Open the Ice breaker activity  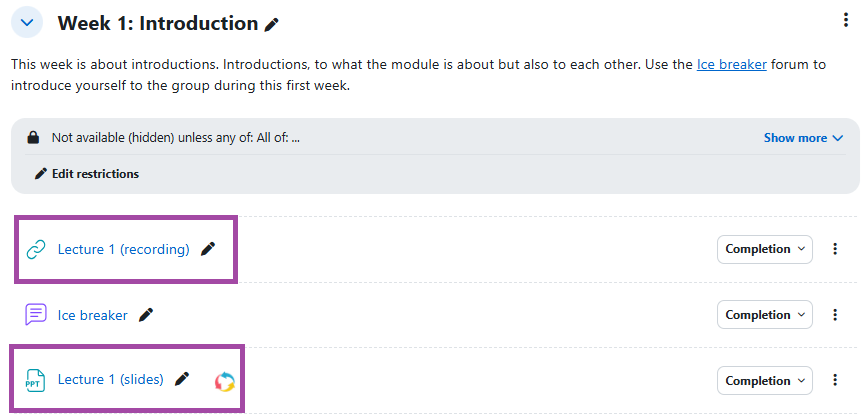click(x=93, y=315)
